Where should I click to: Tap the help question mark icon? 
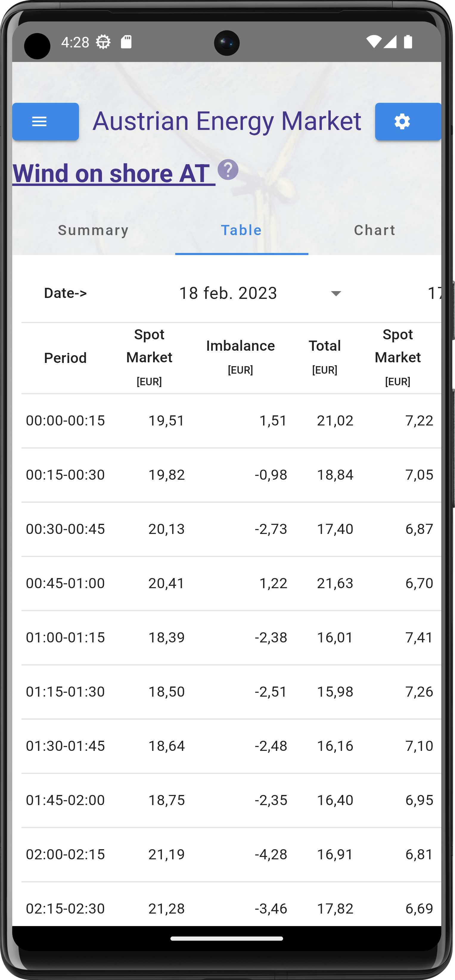pyautogui.click(x=228, y=170)
